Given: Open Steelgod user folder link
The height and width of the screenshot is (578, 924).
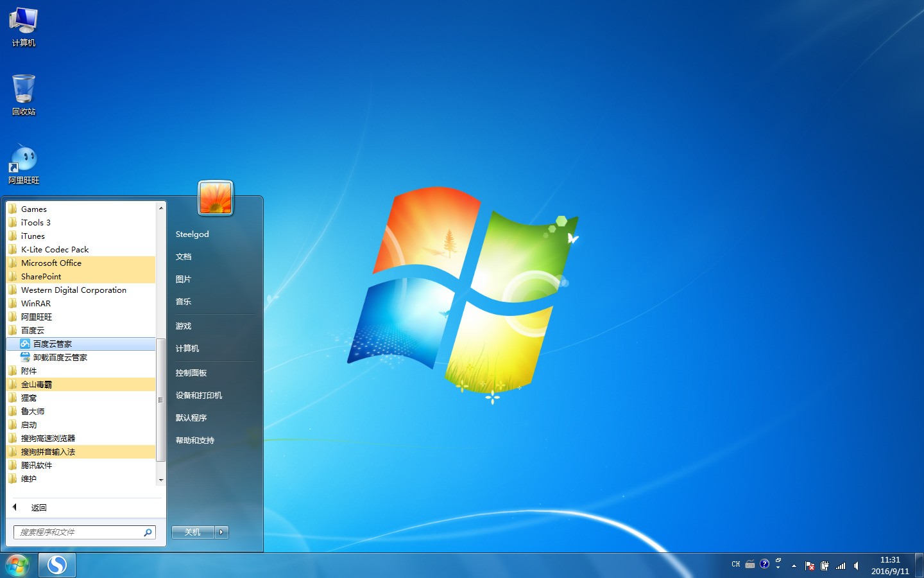Looking at the screenshot, I should 193,234.
